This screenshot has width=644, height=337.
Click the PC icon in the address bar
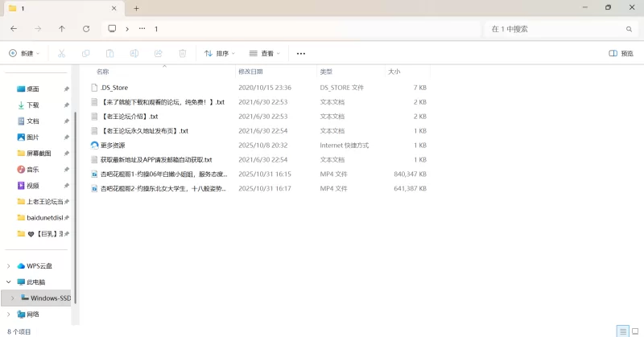pos(112,28)
